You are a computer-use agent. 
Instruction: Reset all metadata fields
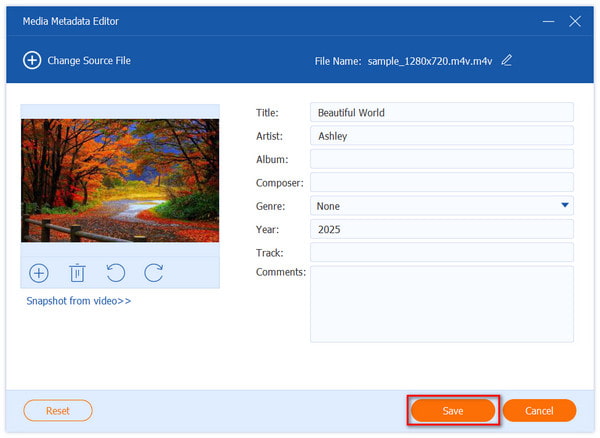[57, 410]
